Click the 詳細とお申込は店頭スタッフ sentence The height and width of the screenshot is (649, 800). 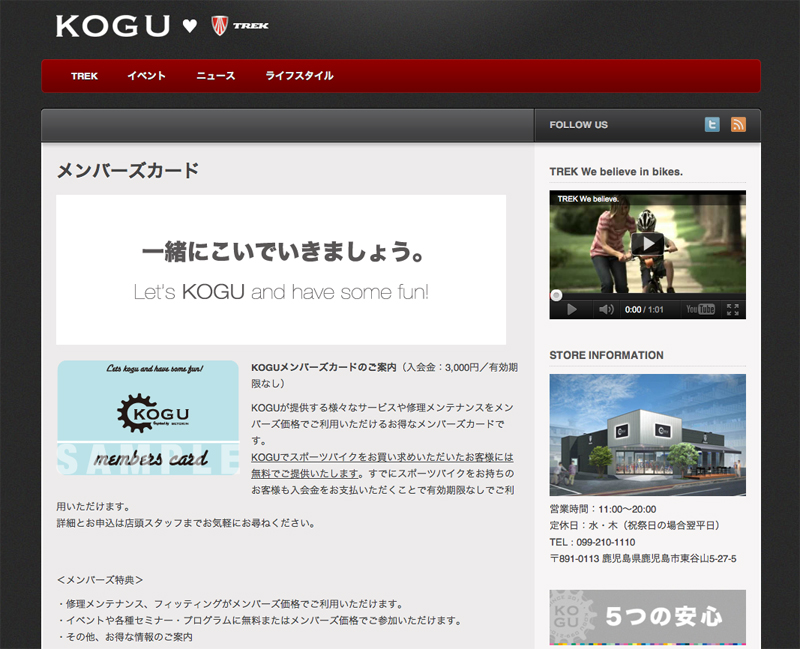(186, 523)
